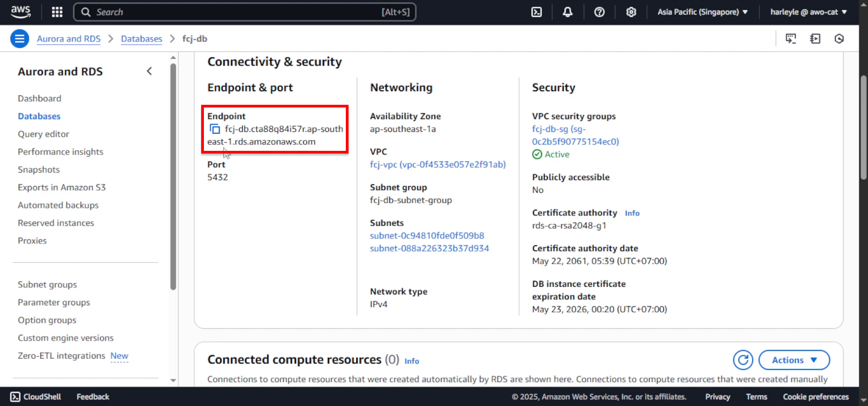The width and height of the screenshot is (868, 406).
Task: Open the AWS home logo
Action: point(21,12)
